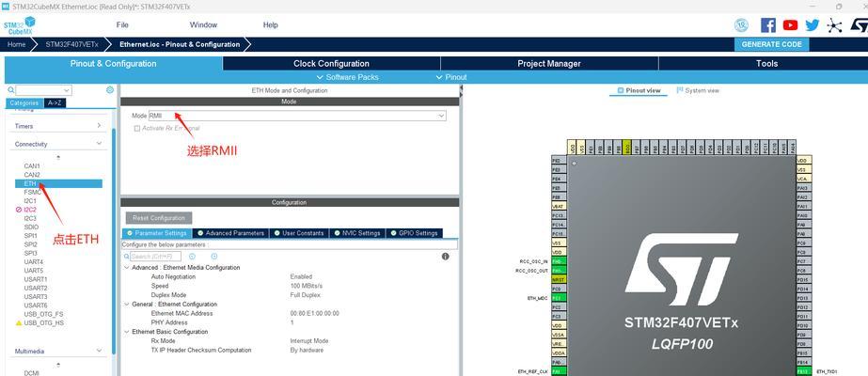
Task: Click the green pin labeled ETH_MDC
Action: point(560,298)
